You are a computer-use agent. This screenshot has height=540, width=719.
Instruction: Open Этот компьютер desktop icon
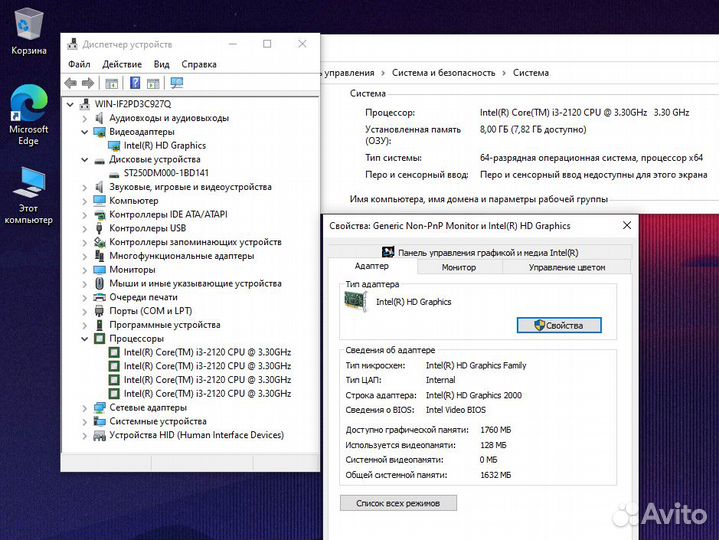(x=28, y=195)
